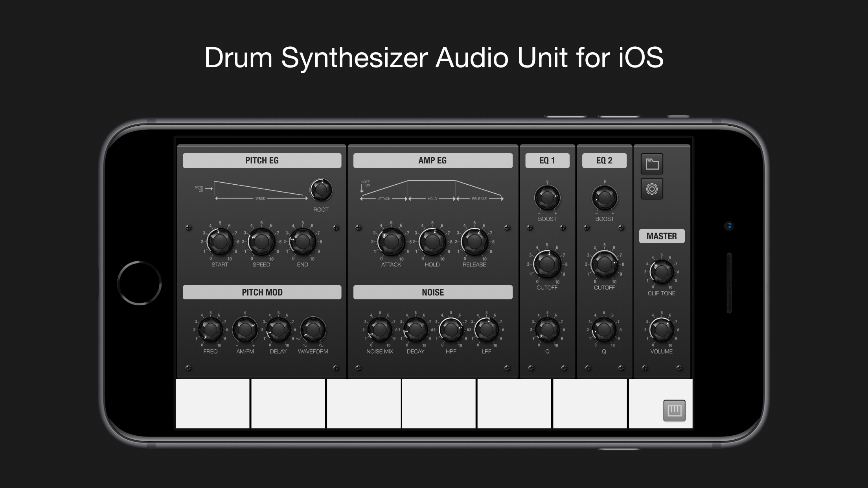Click the Clip Tone knob
This screenshot has width=868, height=488.
pyautogui.click(x=661, y=272)
